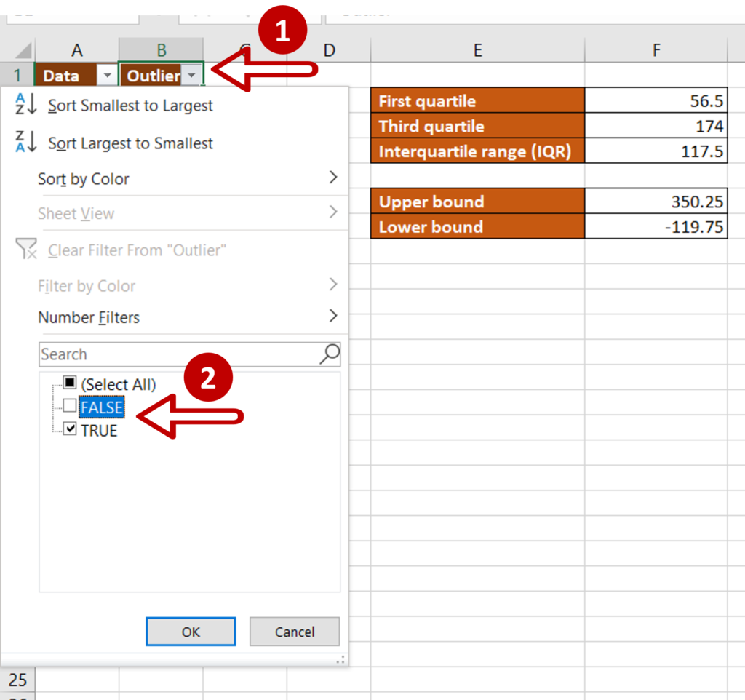Open the Outlier column filter dropdown
Screen dimensions: 745x700
point(191,75)
